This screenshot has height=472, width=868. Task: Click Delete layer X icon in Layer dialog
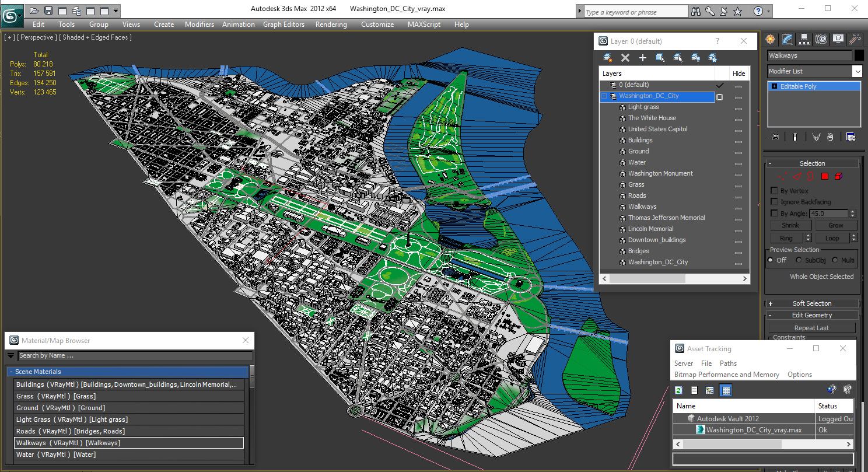coord(625,58)
